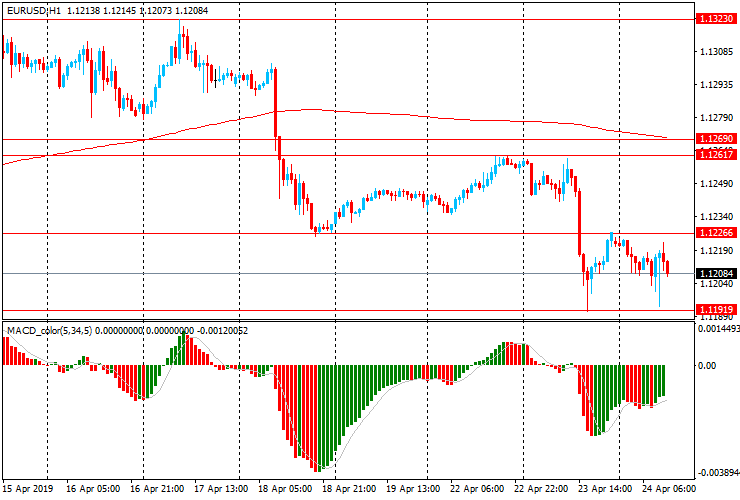The height and width of the screenshot is (500, 740).
Task: Click the 18 Apr 21:00 time label
Action: (349, 489)
